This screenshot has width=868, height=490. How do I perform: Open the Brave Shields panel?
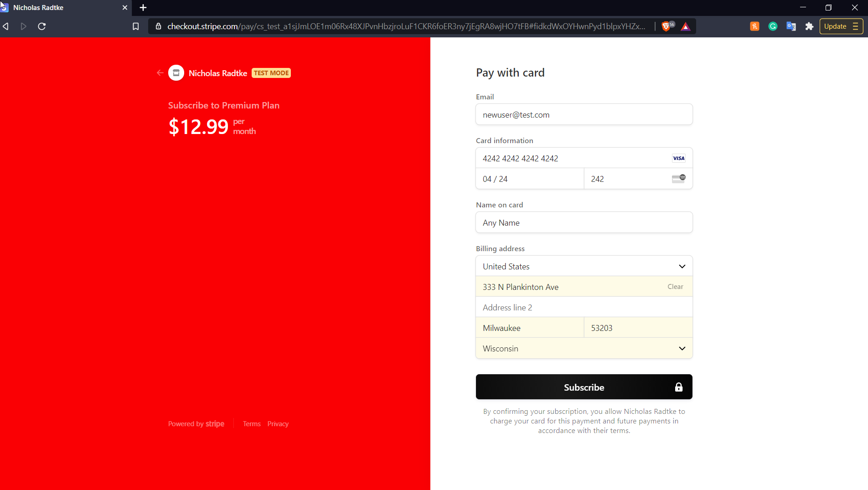click(666, 26)
